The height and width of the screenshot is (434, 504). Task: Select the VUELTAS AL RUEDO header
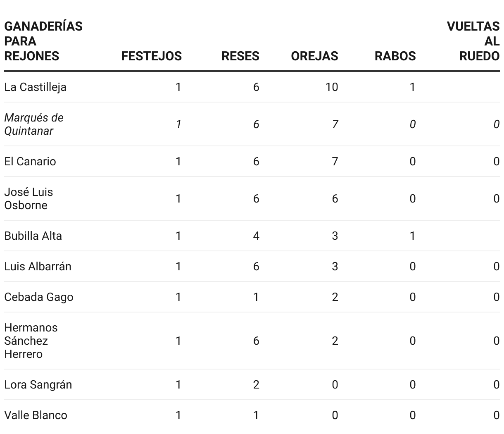click(473, 41)
